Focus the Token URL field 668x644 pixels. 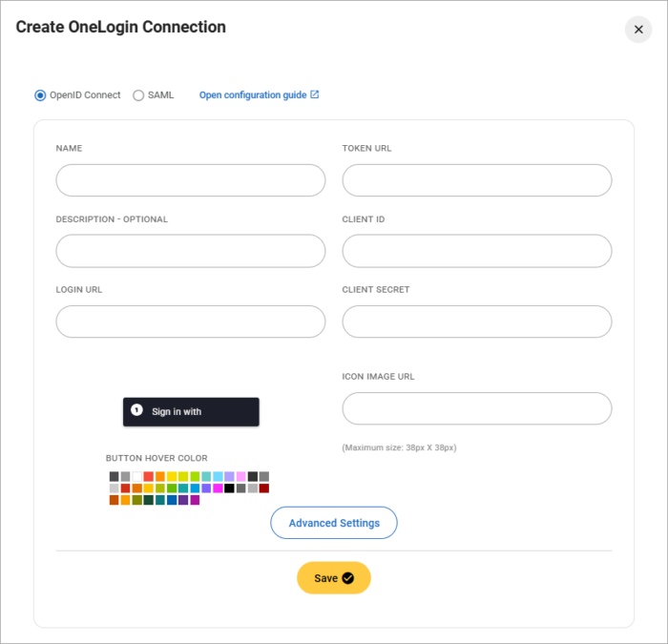[x=476, y=180]
